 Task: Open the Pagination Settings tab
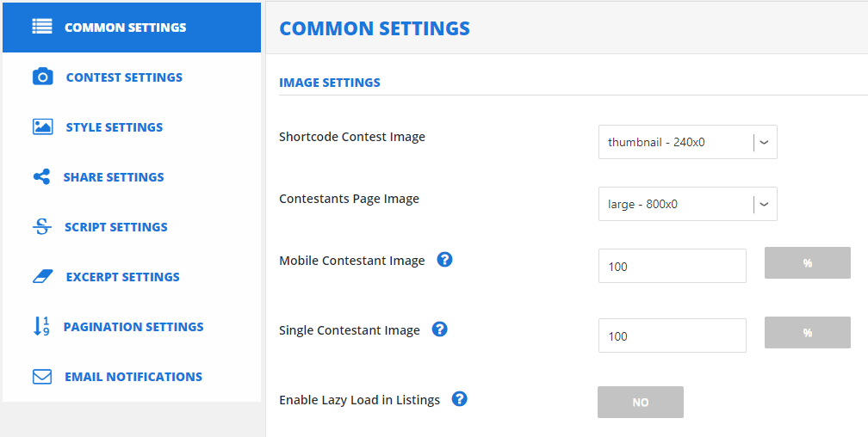coord(132,327)
